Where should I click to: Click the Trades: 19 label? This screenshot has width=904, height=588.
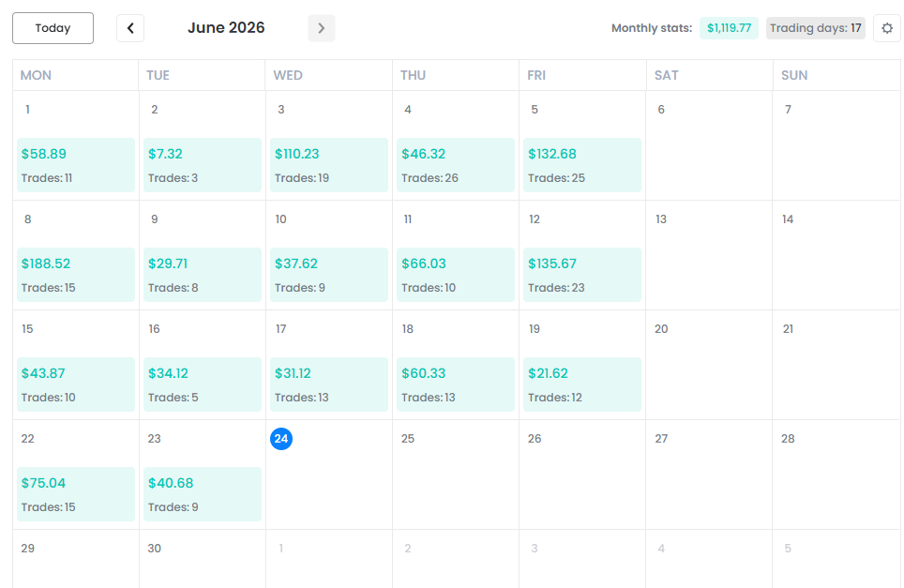coord(302,178)
